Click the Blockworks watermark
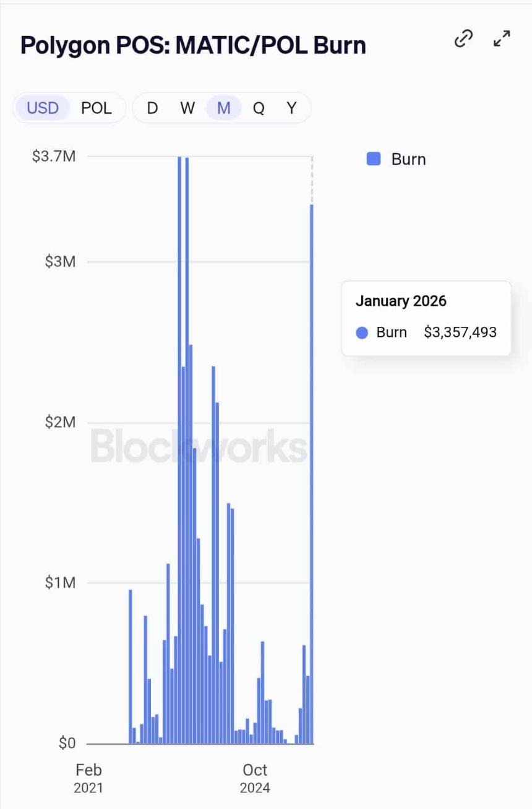Viewport: 532px width, 809px height. click(x=199, y=446)
